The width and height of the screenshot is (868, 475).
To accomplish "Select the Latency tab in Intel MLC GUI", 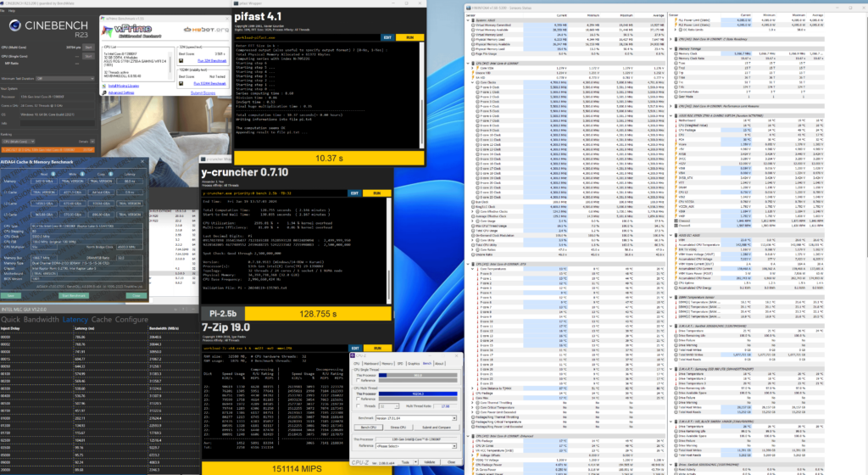I will coord(75,320).
